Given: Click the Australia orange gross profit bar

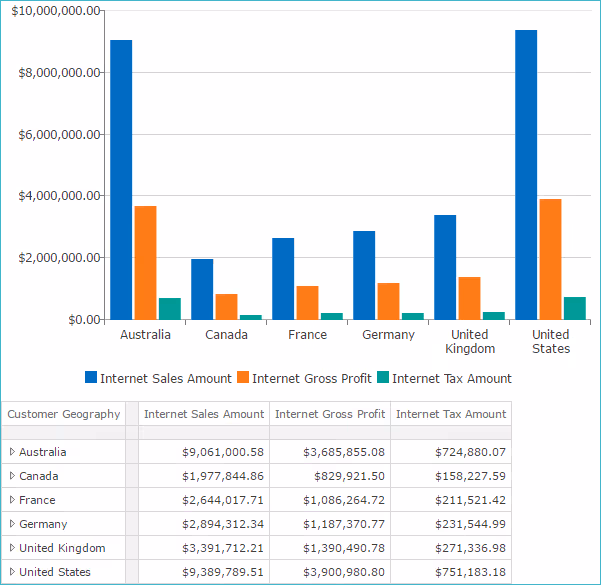Looking at the screenshot, I should [x=146, y=262].
